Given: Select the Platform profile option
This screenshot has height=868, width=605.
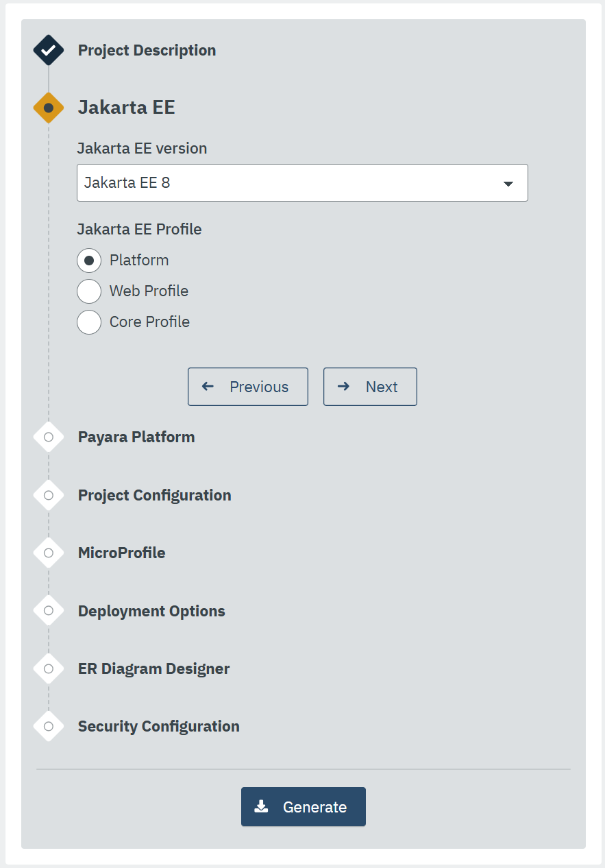Looking at the screenshot, I should click(89, 260).
